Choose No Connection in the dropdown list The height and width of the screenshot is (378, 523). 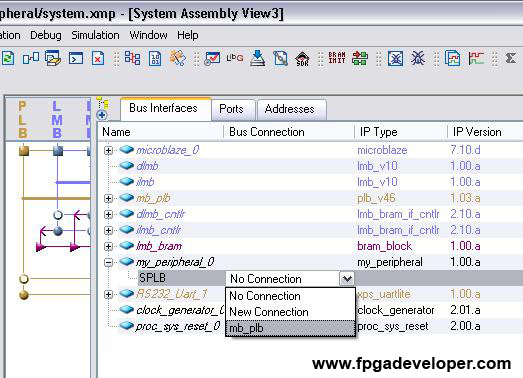click(x=290, y=296)
